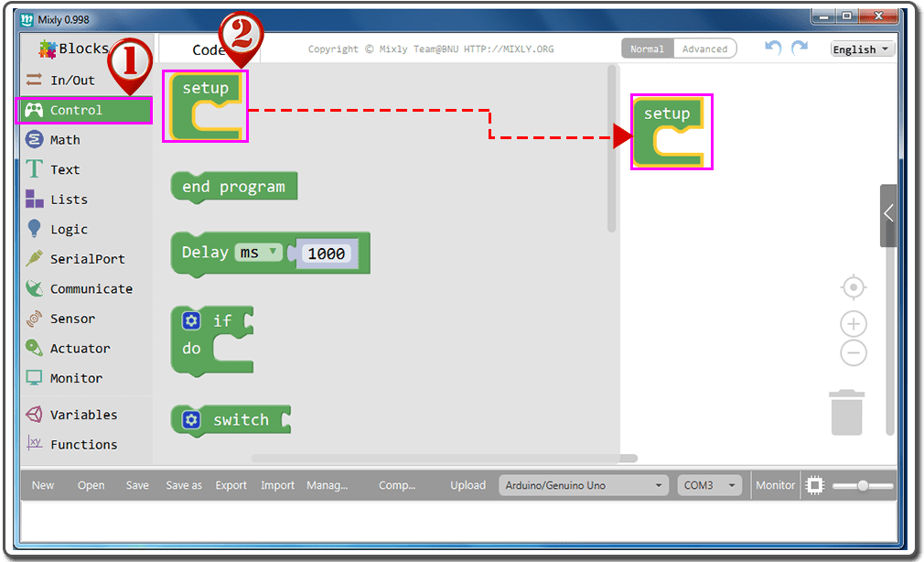The image size is (924, 562).
Task: Click the zoom-in plus icon on the workspace
Action: [x=853, y=323]
